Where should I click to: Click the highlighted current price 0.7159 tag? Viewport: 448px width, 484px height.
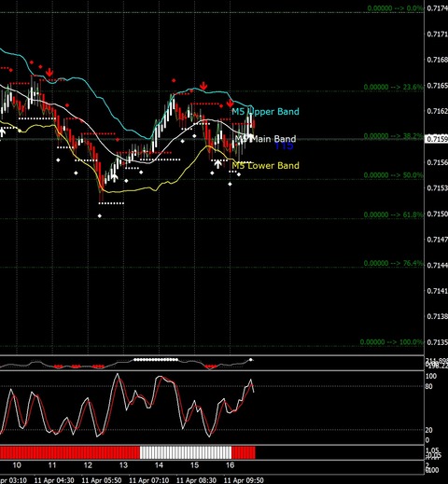(436, 139)
